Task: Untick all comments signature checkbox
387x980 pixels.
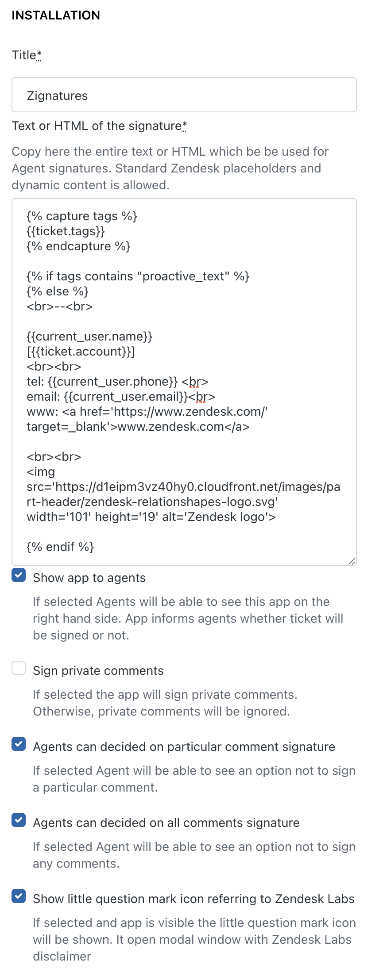Action: (19, 820)
